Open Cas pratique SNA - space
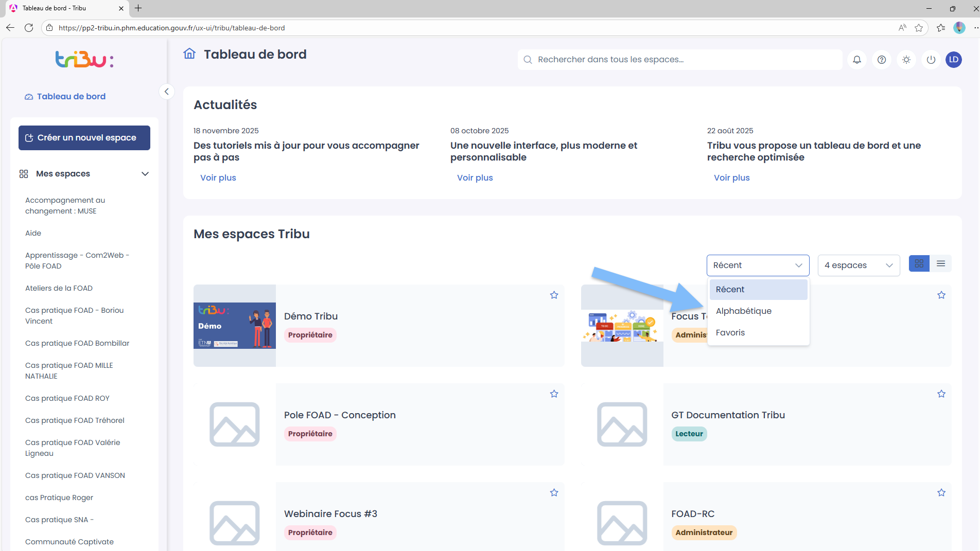 59,520
